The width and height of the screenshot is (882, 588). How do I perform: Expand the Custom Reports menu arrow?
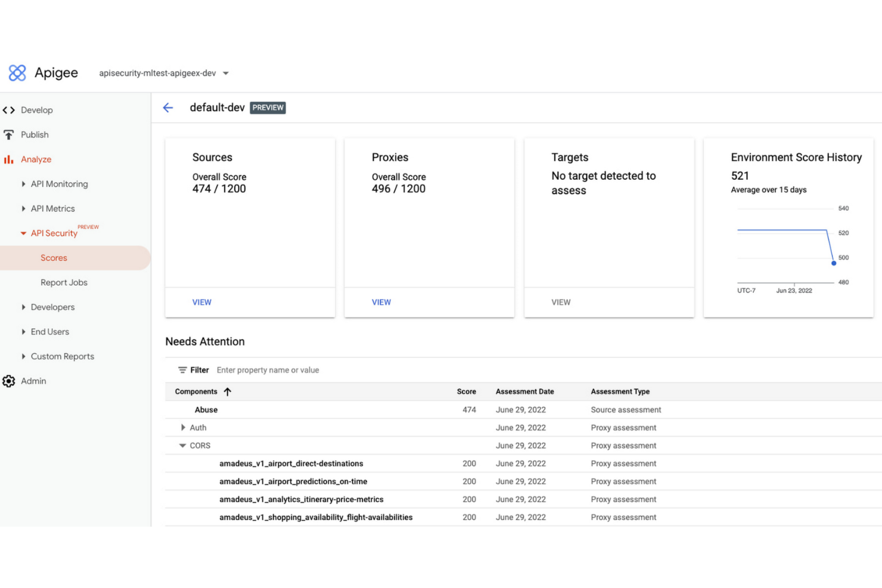(x=23, y=356)
